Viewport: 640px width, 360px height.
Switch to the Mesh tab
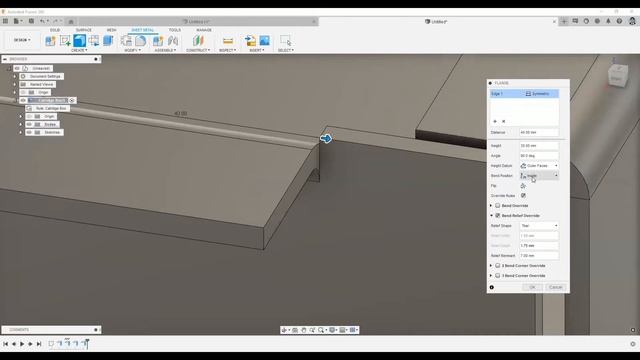tap(111, 30)
